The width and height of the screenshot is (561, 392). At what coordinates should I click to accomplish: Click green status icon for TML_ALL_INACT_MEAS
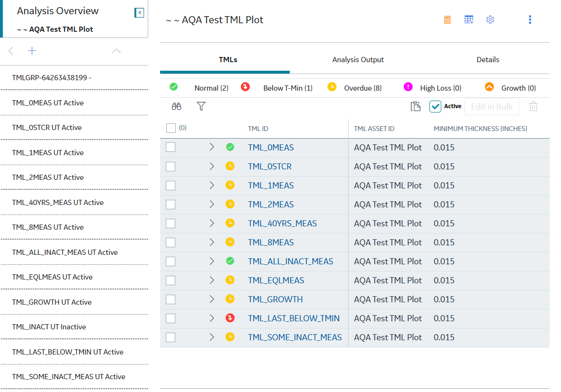click(230, 261)
